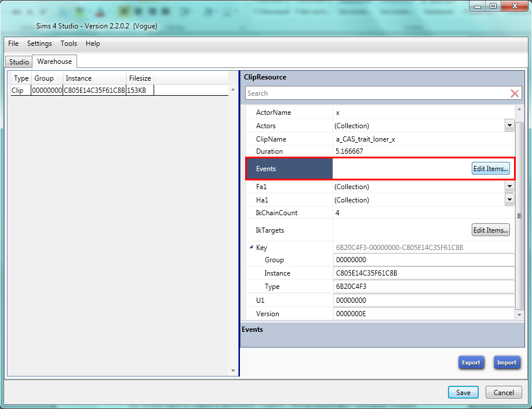Open the Actors collection dropdown
Image resolution: width=532 pixels, height=409 pixels.
coord(509,125)
